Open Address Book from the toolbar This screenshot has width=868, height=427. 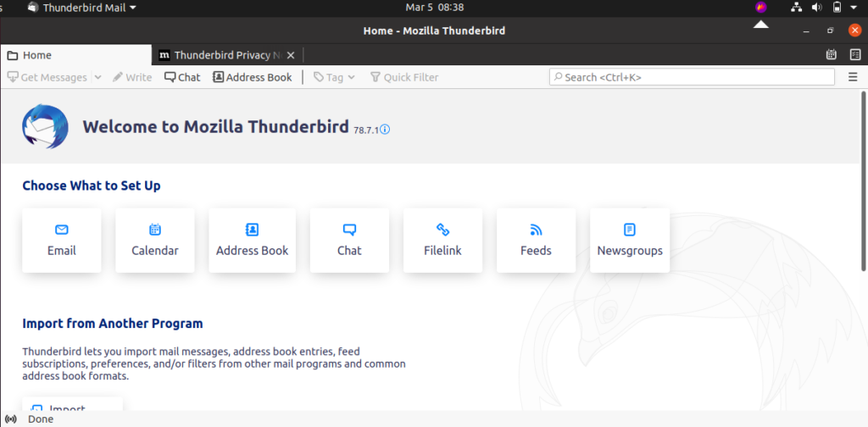(x=253, y=77)
